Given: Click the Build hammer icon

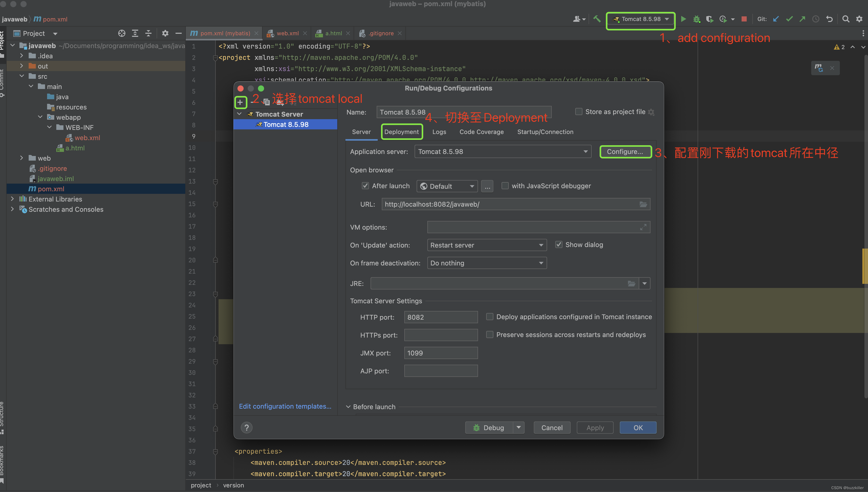Looking at the screenshot, I should tap(597, 19).
